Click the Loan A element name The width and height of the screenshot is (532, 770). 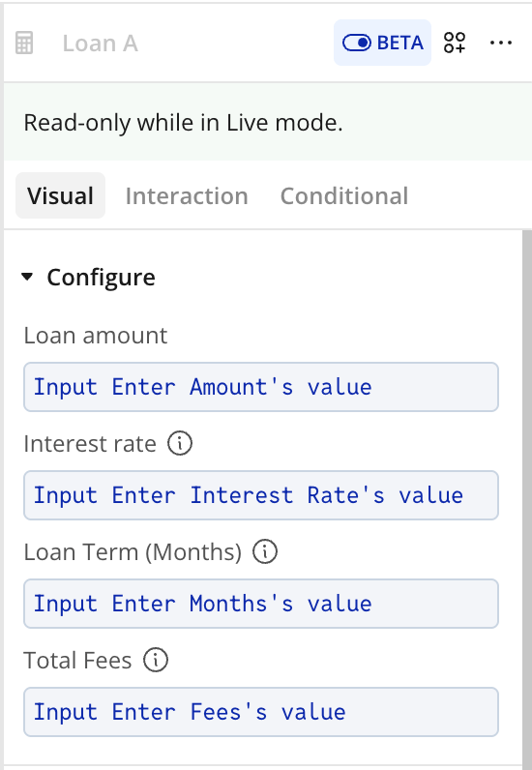(101, 44)
